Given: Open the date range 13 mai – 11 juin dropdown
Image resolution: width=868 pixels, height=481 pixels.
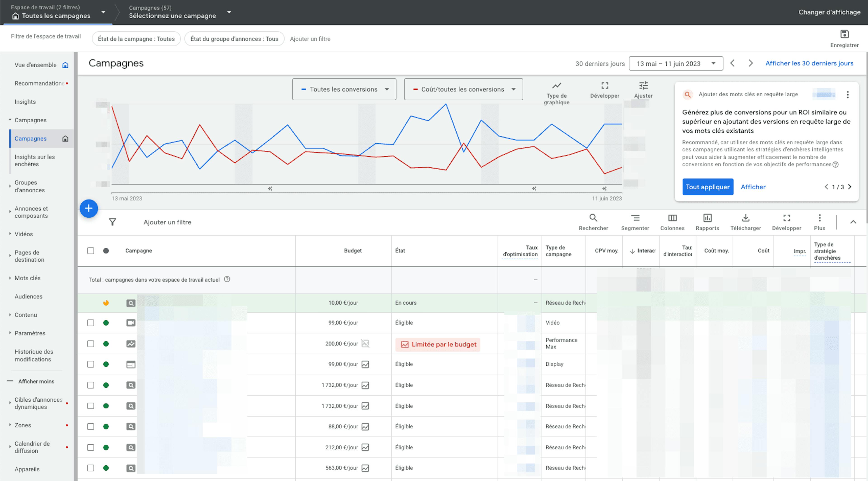Looking at the screenshot, I should 676,64.
